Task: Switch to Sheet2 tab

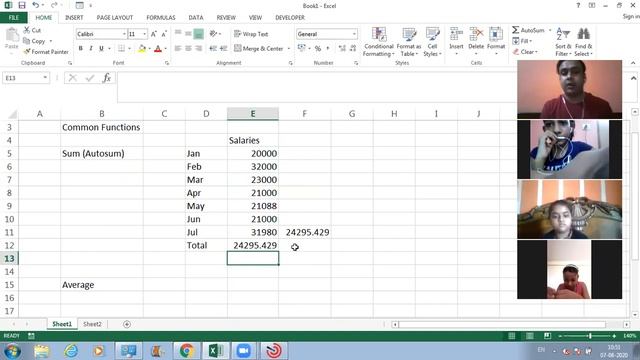Action: (92, 324)
